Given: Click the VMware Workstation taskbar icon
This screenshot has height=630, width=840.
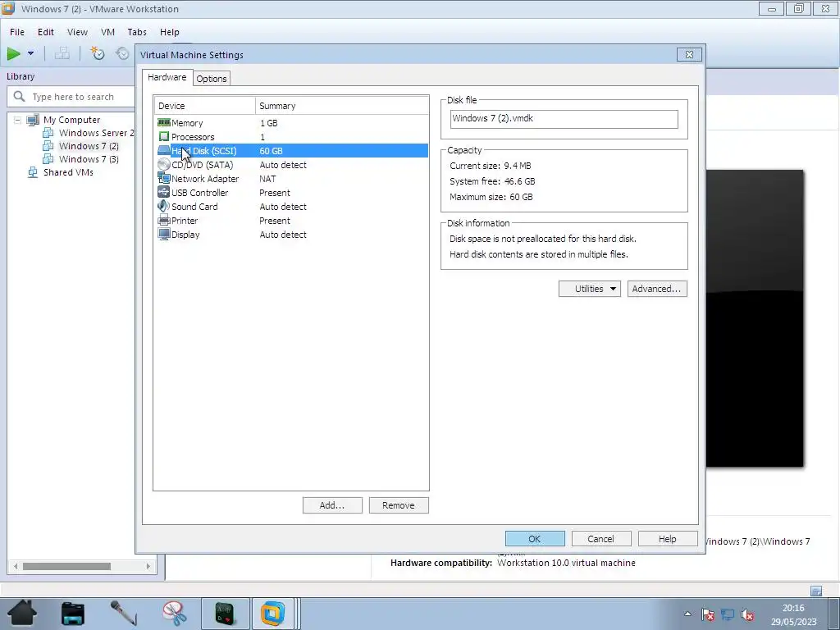Looking at the screenshot, I should pyautogui.click(x=272, y=614).
